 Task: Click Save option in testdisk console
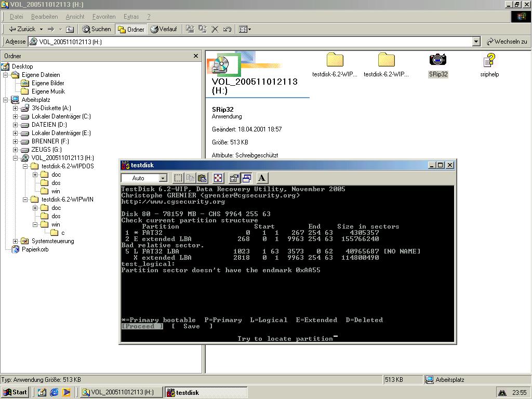[x=192, y=326]
